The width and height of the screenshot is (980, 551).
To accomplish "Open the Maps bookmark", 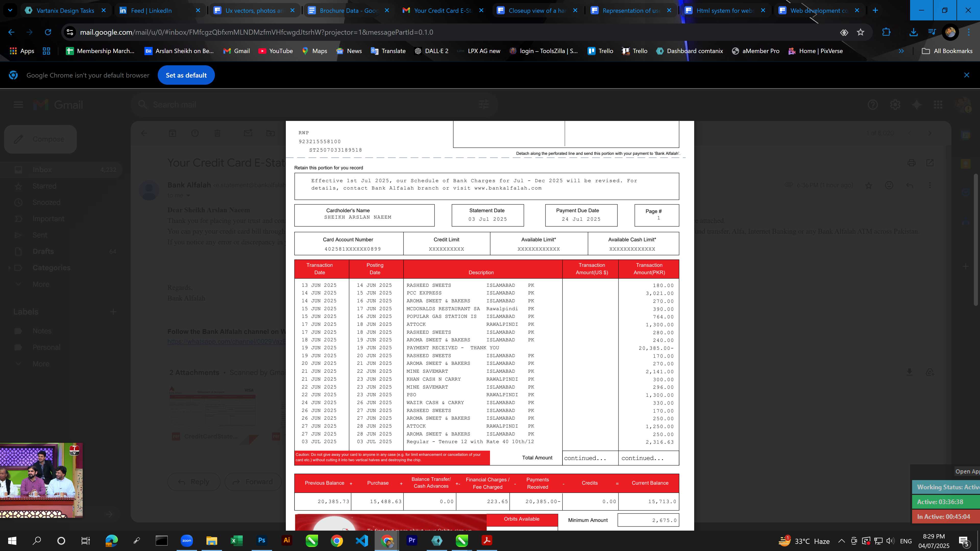I will (x=314, y=51).
